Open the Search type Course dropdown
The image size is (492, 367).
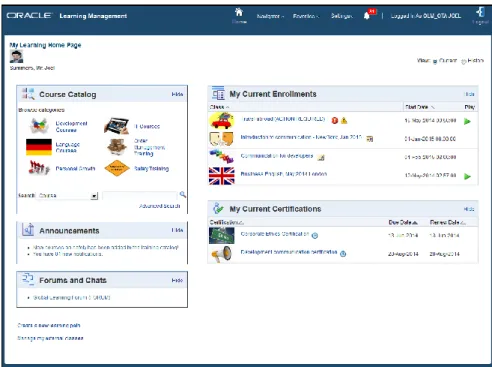(x=68, y=196)
